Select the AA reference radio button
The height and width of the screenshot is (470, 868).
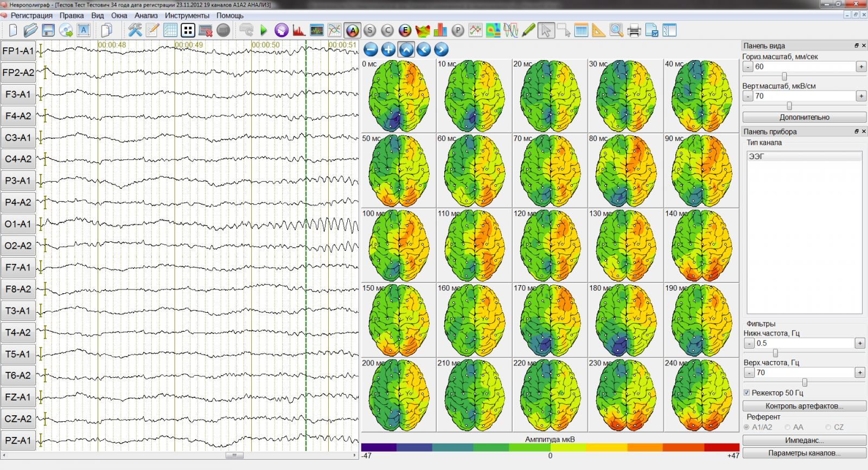click(788, 427)
